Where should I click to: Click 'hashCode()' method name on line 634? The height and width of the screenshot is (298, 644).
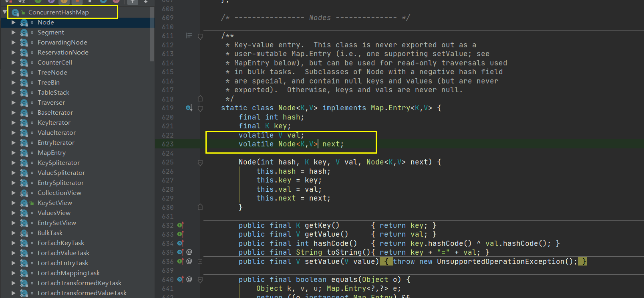[x=335, y=243]
